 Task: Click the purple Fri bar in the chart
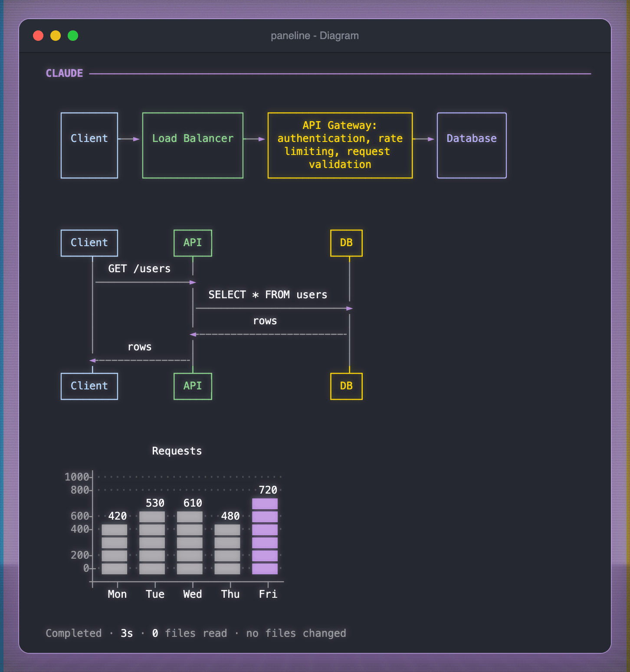(x=265, y=536)
